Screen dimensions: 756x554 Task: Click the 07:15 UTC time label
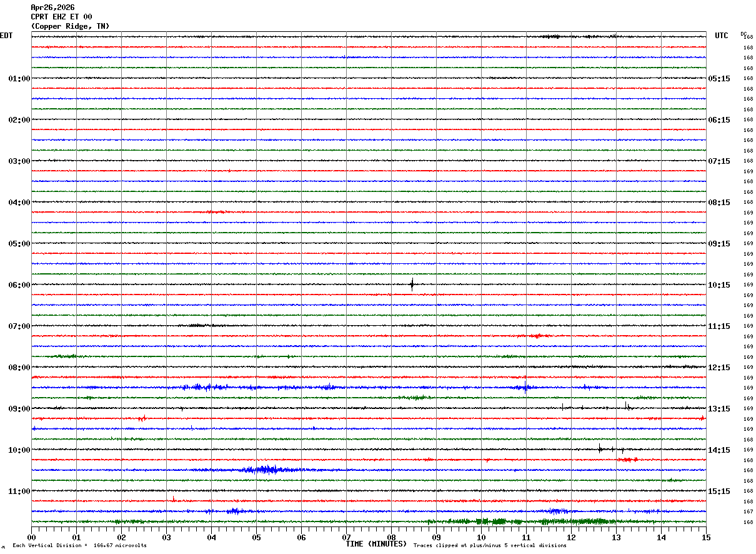tap(719, 161)
